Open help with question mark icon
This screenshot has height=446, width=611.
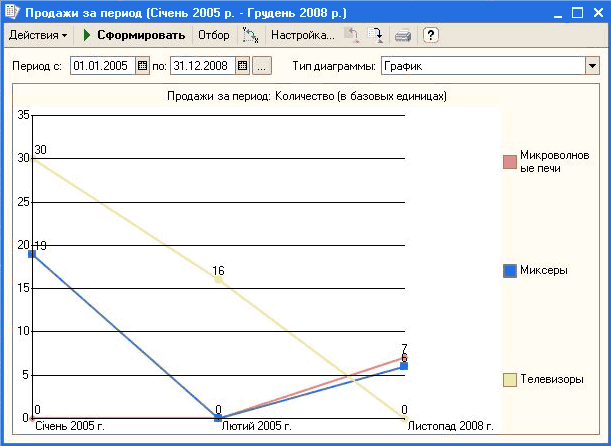click(431, 35)
